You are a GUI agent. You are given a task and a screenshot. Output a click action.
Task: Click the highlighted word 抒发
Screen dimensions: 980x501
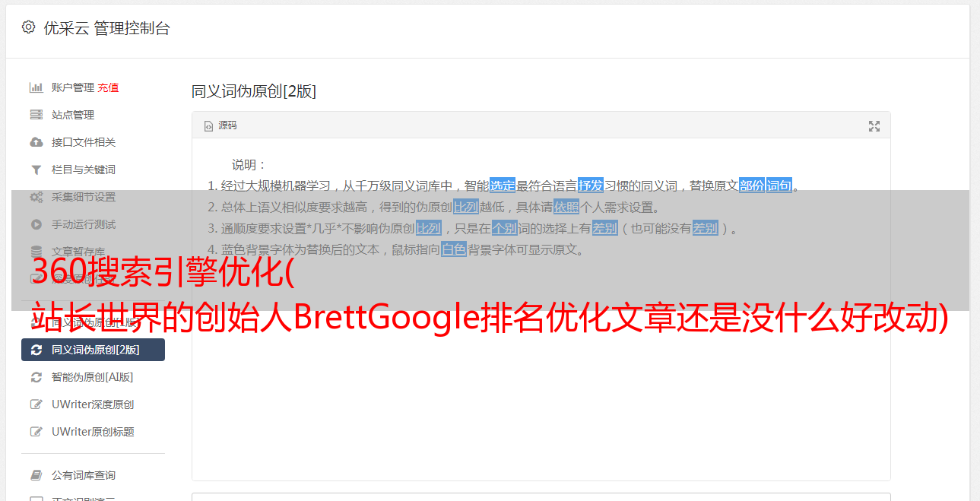pos(591,185)
